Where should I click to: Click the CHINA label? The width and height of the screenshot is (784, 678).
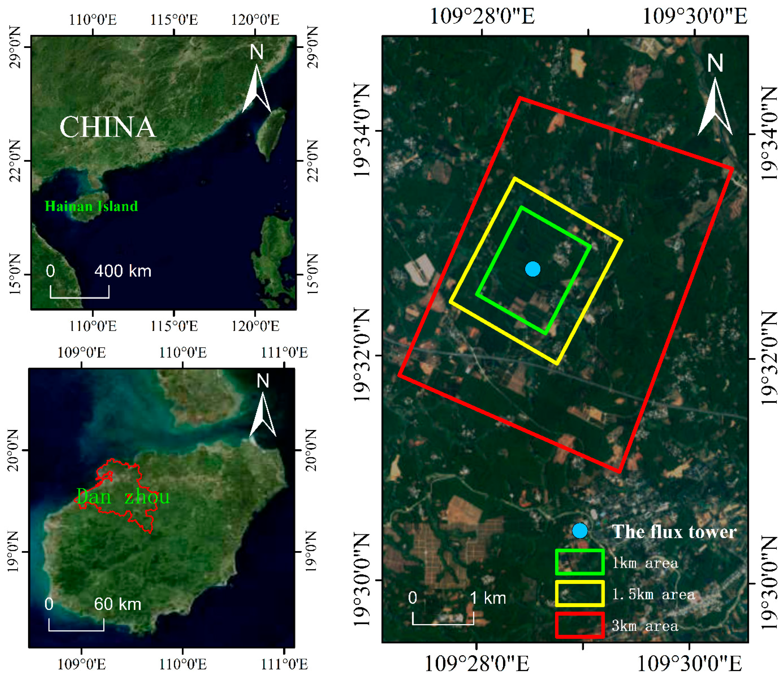click(x=108, y=127)
